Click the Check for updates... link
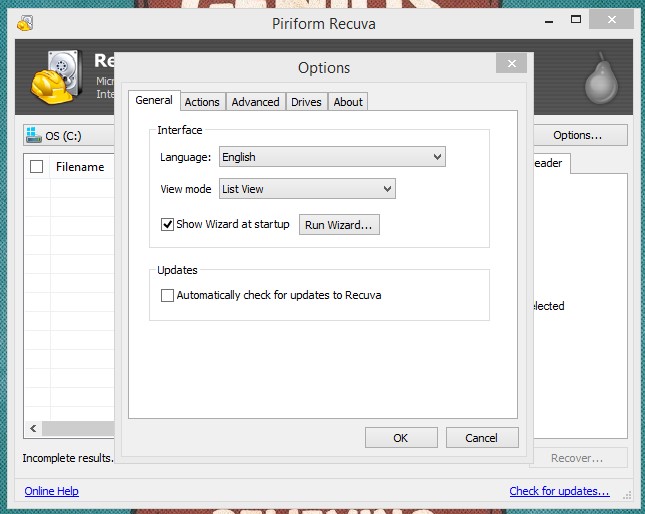Viewport: 645px width, 514px height. pyautogui.click(x=559, y=491)
